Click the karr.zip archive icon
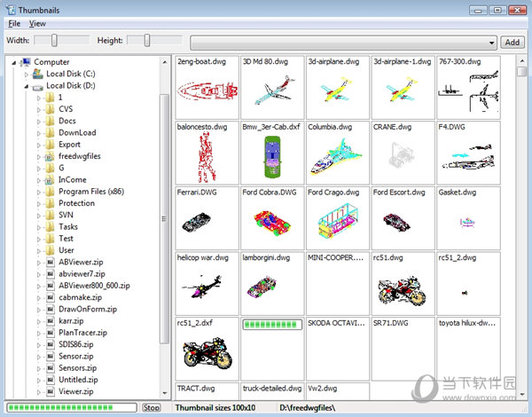532x417 pixels. point(51,321)
